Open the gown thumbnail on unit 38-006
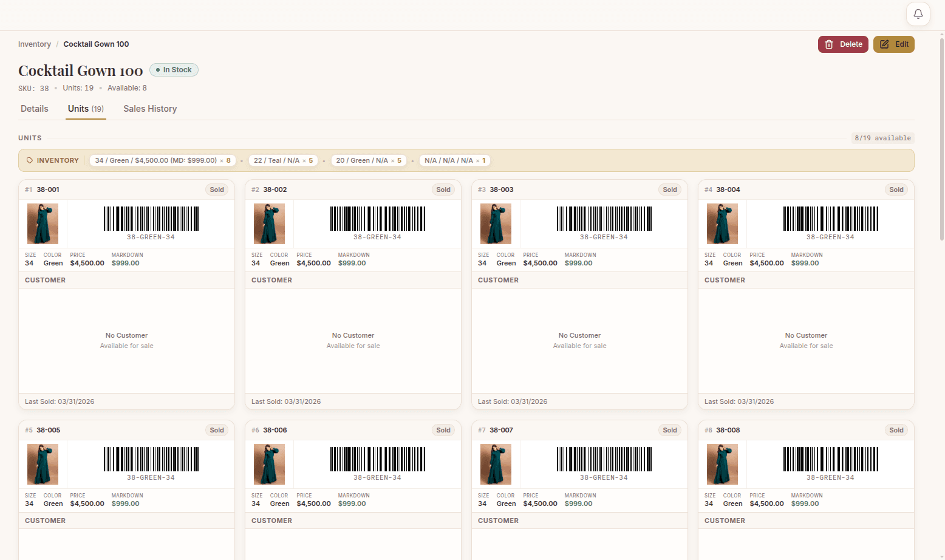The width and height of the screenshot is (945, 560). point(269,464)
